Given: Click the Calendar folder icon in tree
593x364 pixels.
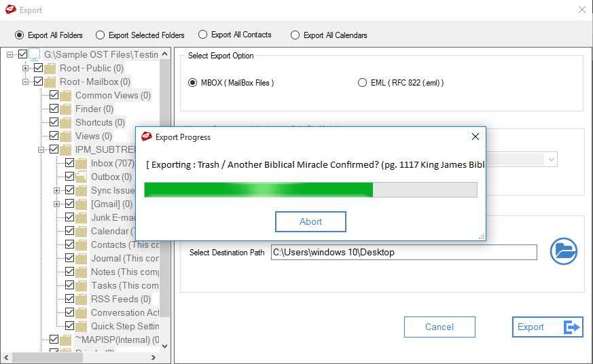Looking at the screenshot, I should [81, 232].
